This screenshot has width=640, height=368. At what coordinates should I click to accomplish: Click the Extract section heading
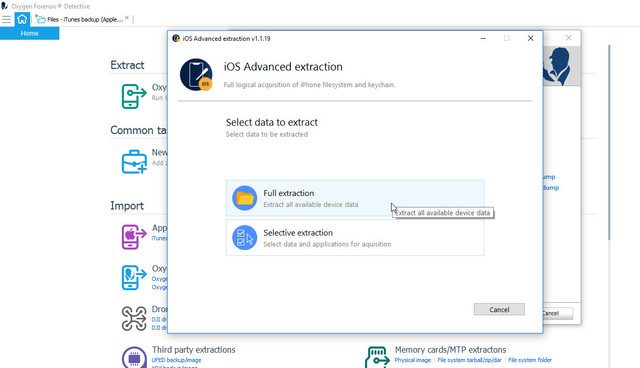click(127, 65)
